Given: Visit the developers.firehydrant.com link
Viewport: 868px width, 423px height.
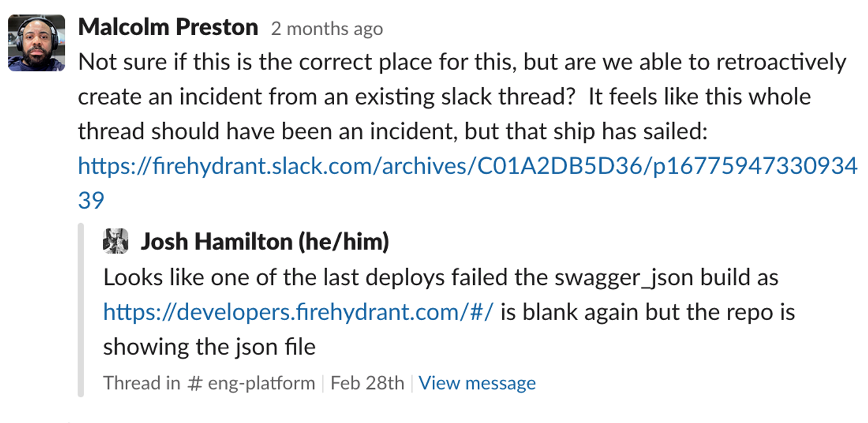Looking at the screenshot, I should pyautogui.click(x=298, y=312).
